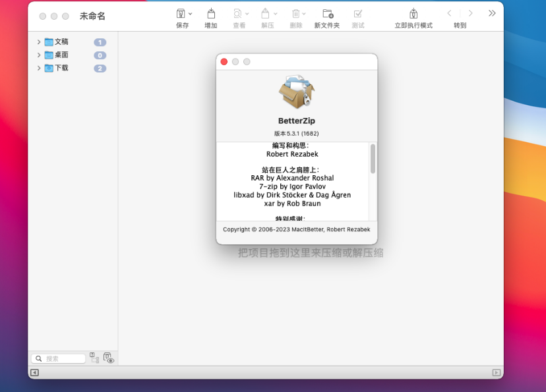Viewport: 546px width, 392px height.
Task: Open the dropdown arrow next to 删除
Action: coord(303,14)
